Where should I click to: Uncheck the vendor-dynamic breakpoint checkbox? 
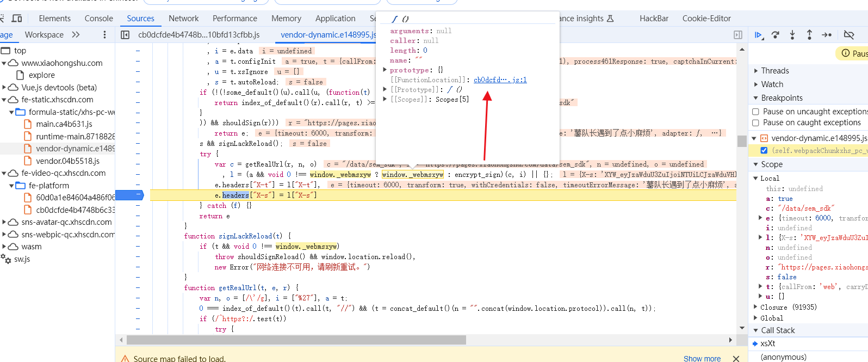(764, 150)
